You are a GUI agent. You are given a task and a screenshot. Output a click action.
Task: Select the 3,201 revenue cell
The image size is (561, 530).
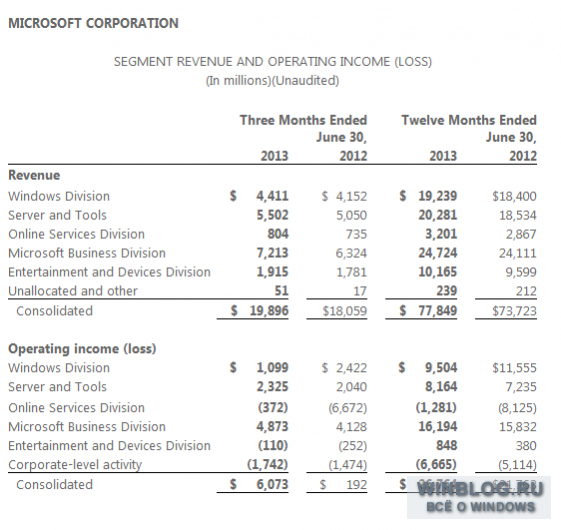pyautogui.click(x=441, y=234)
